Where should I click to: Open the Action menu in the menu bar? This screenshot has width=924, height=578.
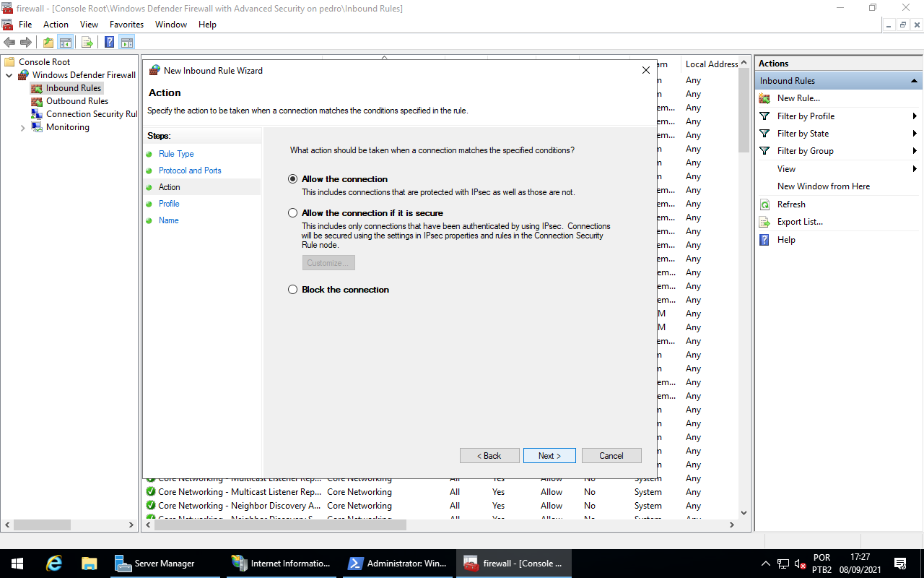tap(56, 25)
